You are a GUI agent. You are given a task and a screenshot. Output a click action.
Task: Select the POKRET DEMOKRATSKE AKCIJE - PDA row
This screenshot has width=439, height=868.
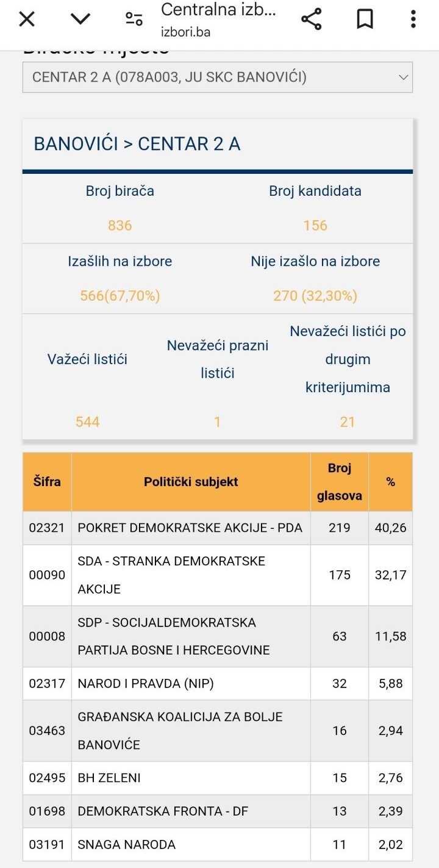click(190, 528)
